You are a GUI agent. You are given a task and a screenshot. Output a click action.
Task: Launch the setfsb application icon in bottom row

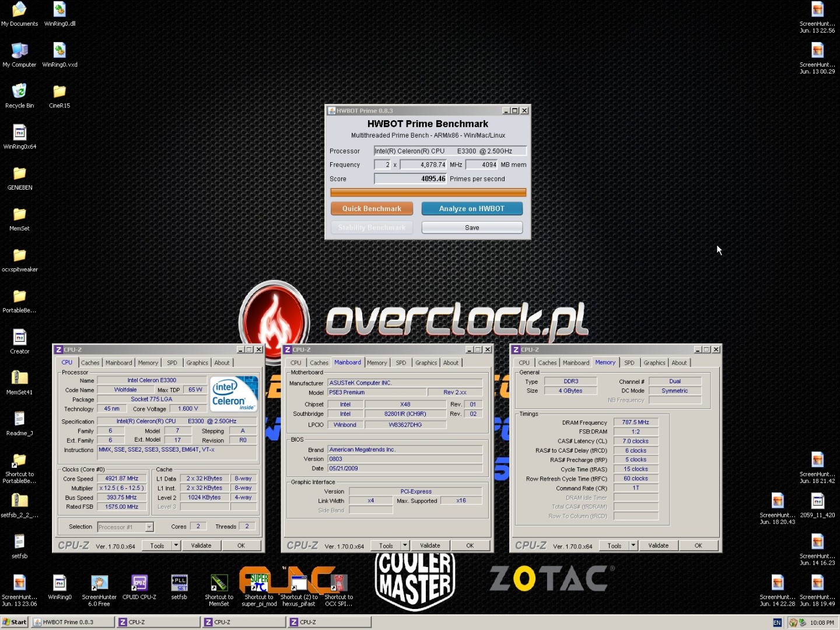pos(179,587)
